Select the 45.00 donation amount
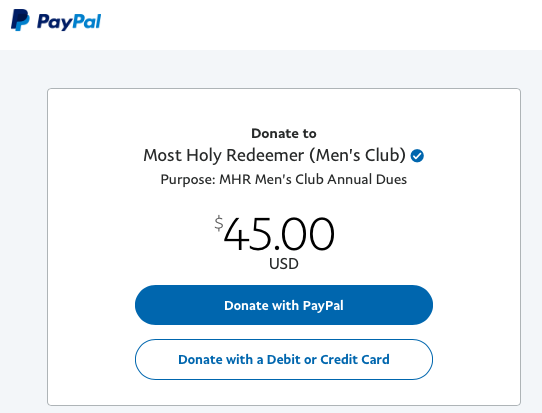 279,234
